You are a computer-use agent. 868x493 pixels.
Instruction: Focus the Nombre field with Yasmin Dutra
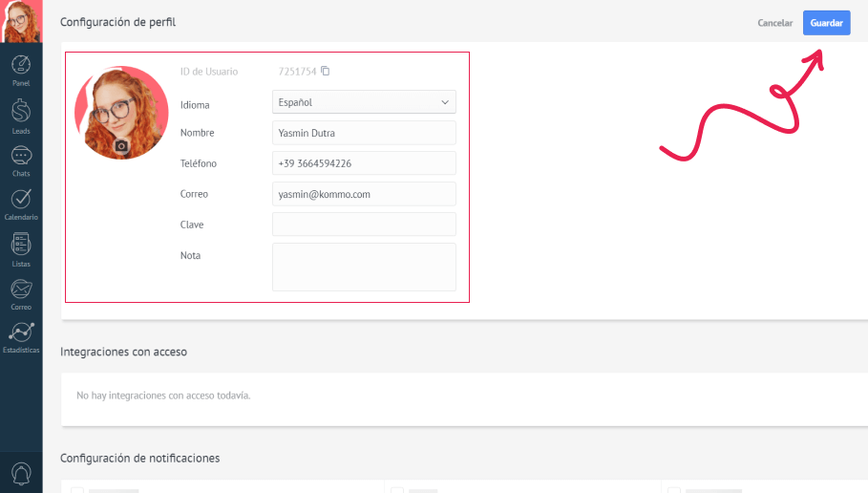pyautogui.click(x=364, y=133)
